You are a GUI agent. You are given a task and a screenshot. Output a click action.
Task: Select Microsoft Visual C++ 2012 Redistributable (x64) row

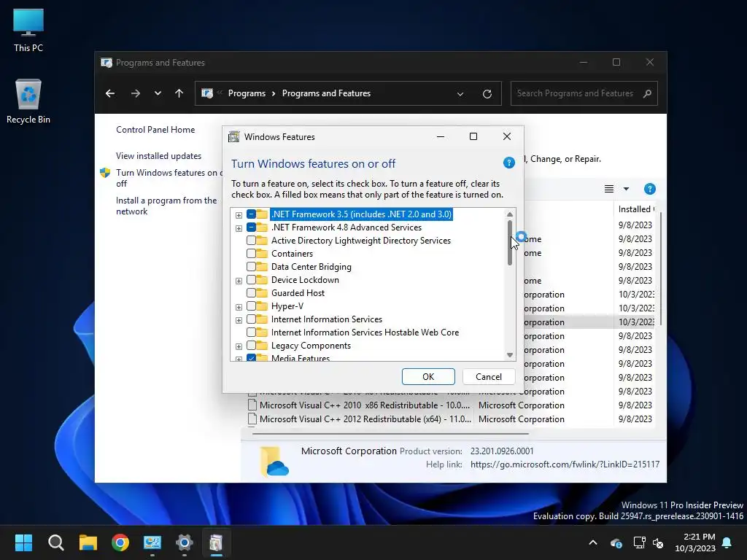point(450,419)
